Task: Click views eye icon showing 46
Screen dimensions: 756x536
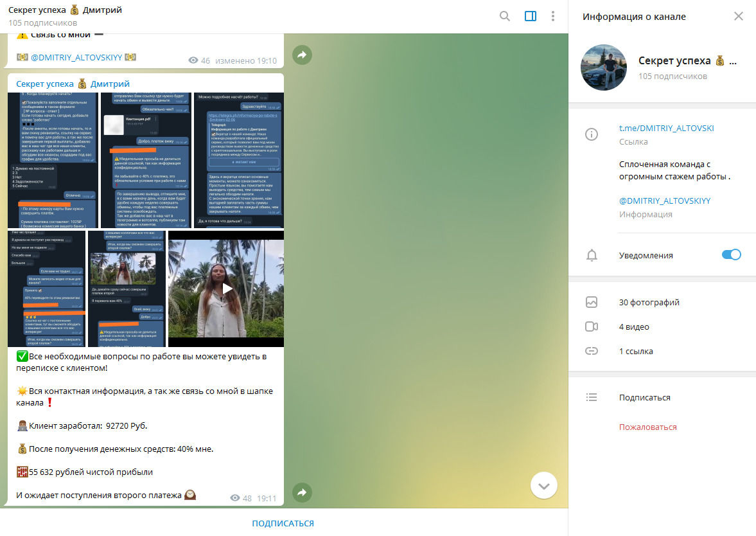Action: point(193,60)
